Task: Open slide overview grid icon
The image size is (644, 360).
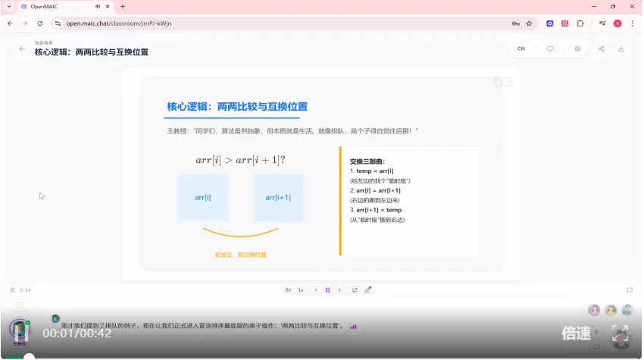Action: click(x=13, y=290)
